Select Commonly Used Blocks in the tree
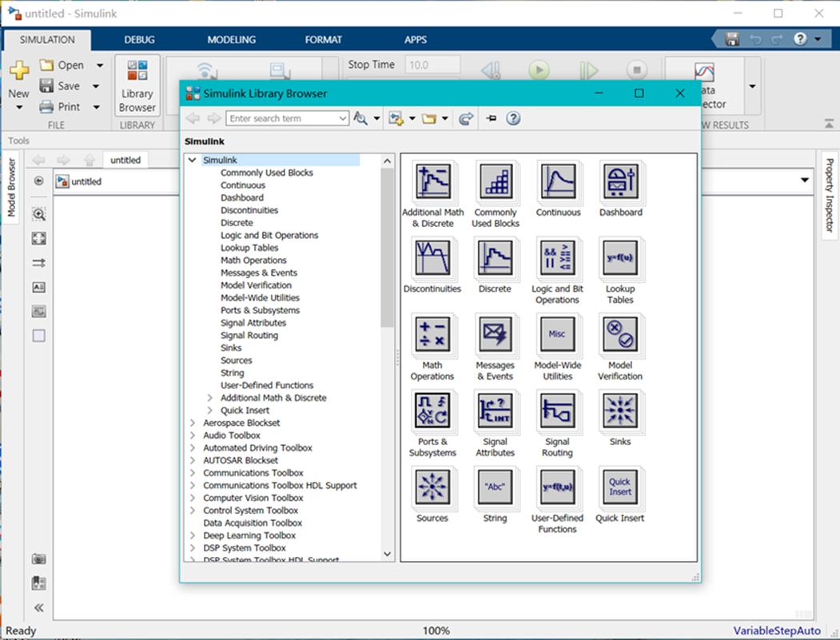Image resolution: width=840 pixels, height=640 pixels. coord(266,173)
